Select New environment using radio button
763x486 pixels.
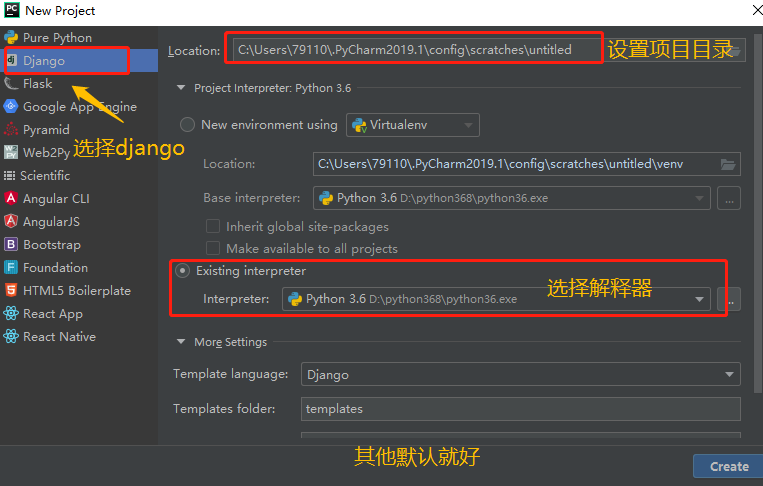coord(187,125)
